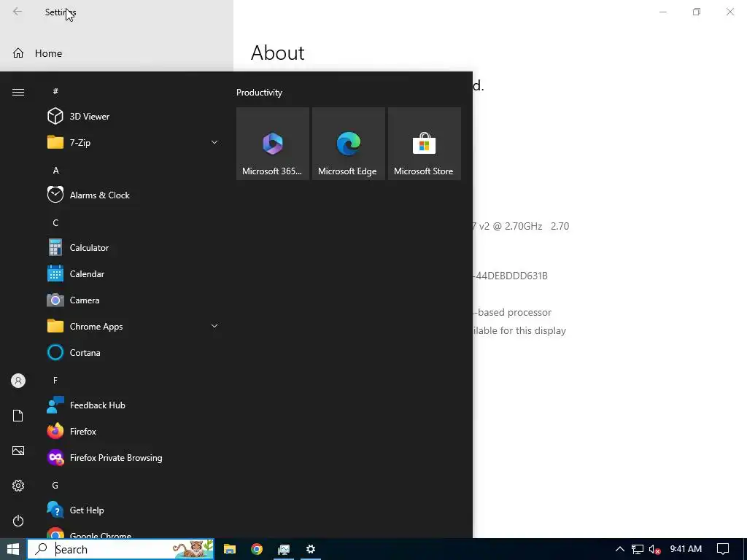Click the 'A' letter header
The height and width of the screenshot is (560, 747).
(55, 171)
